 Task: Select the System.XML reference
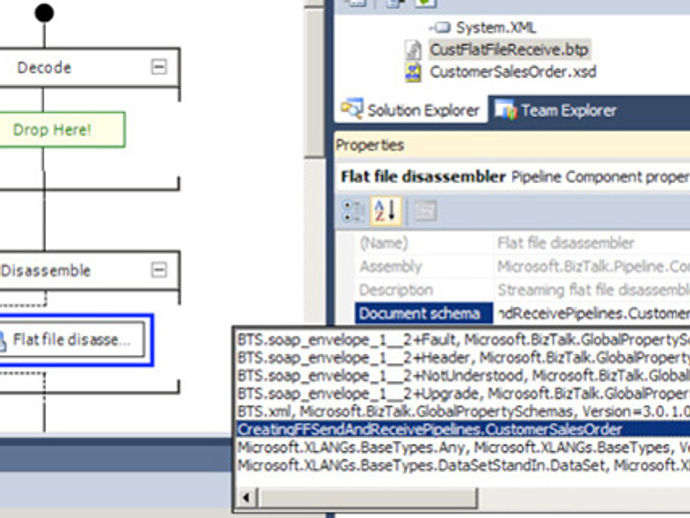click(496, 27)
